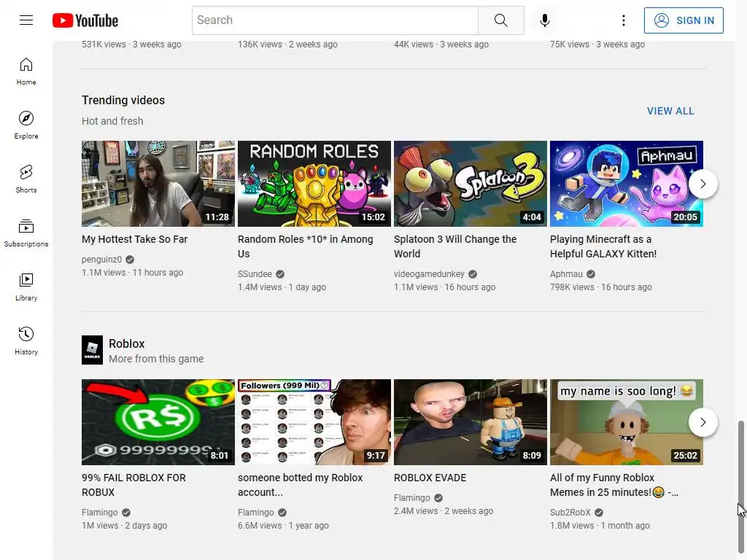Open Aphmau channel link
Screen dimensions: 747x560
pos(566,274)
